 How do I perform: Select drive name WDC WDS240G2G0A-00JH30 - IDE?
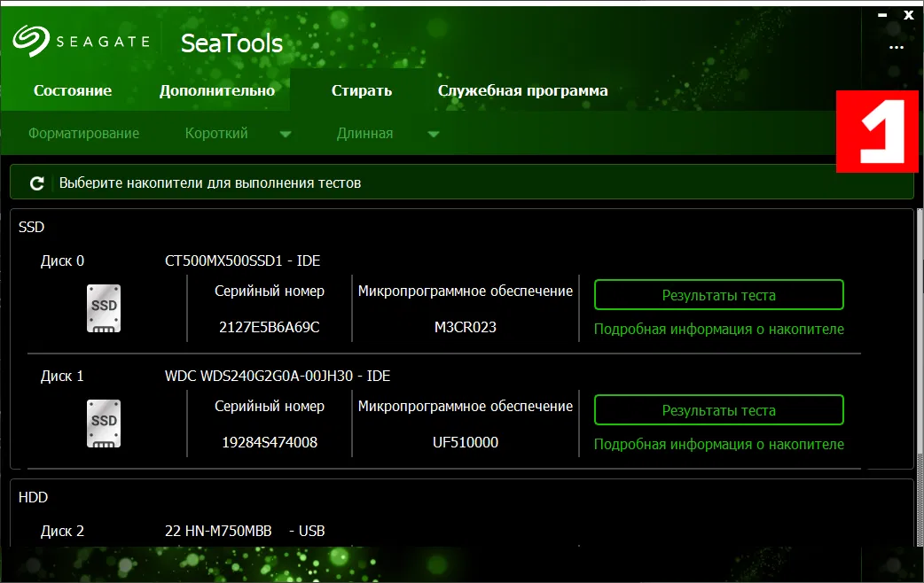click(278, 376)
